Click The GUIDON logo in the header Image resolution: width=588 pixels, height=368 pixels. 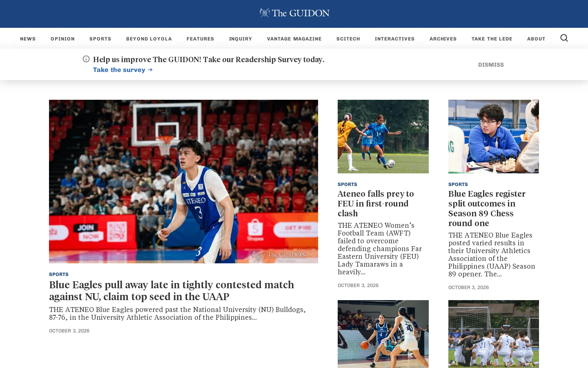pos(294,13)
